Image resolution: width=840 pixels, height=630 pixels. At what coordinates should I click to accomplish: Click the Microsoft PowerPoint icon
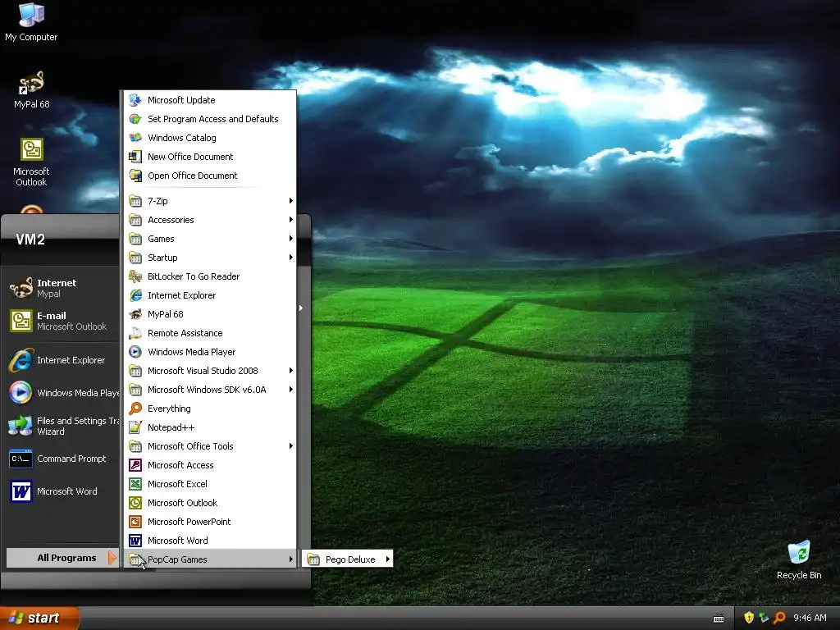tap(135, 521)
